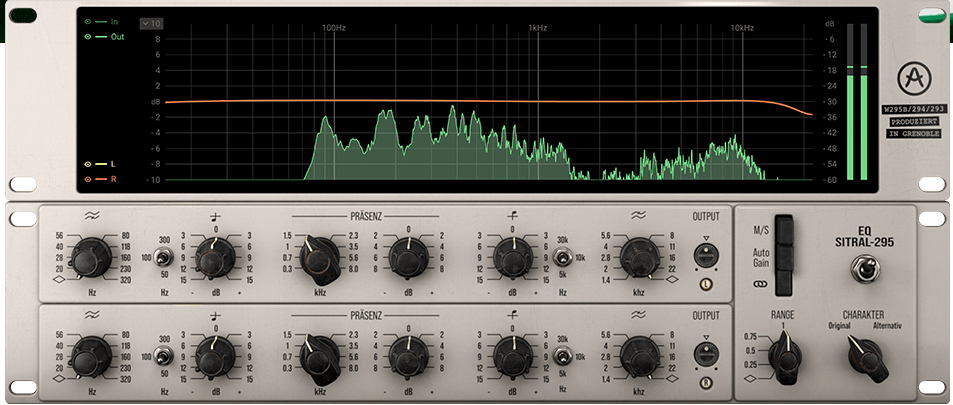
Task: Click the R channel Präsenz dB gain knob
Action: 408,356
